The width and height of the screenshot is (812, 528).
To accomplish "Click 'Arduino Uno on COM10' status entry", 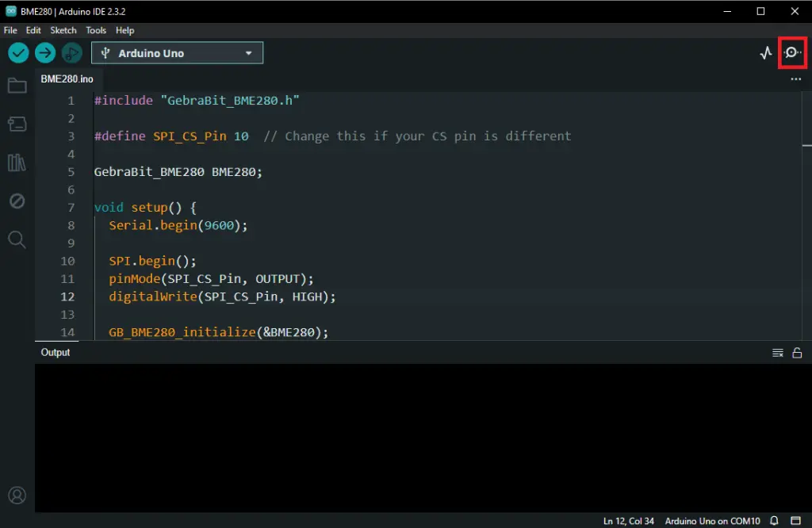I will [712, 521].
